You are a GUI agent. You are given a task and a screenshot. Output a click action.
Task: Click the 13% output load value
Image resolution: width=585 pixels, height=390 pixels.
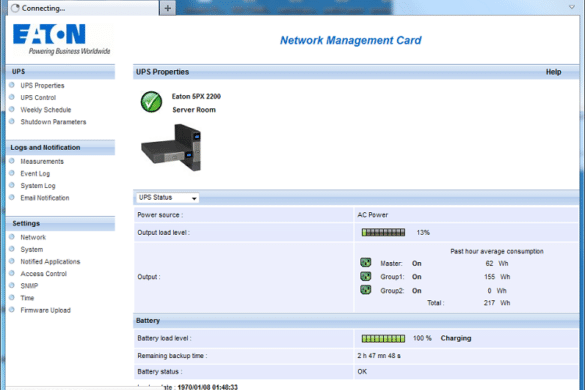coord(423,233)
